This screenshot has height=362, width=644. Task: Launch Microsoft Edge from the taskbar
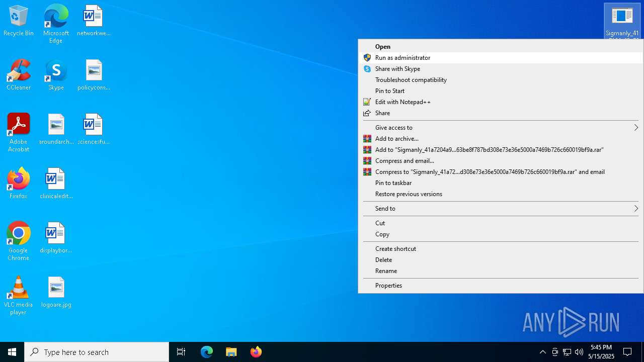207,352
